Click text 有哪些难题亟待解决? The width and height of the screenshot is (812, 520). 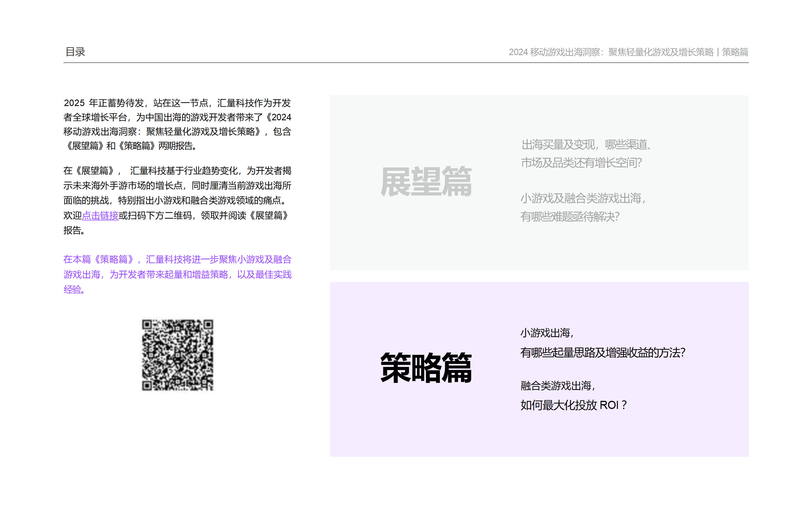coord(570,217)
